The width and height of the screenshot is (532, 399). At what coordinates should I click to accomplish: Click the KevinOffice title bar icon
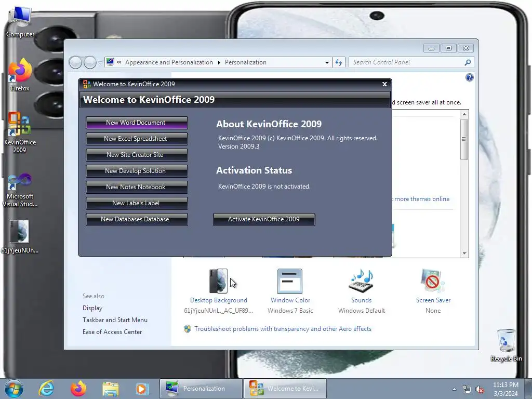87,84
